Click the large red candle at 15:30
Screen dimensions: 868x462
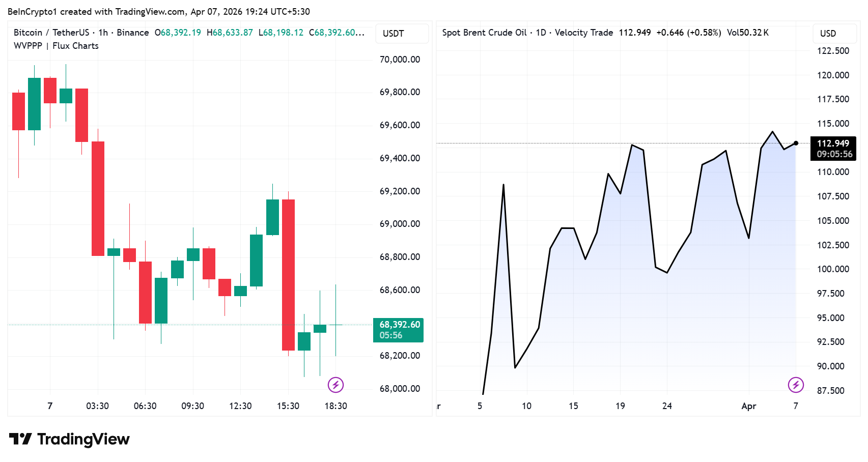click(x=288, y=275)
